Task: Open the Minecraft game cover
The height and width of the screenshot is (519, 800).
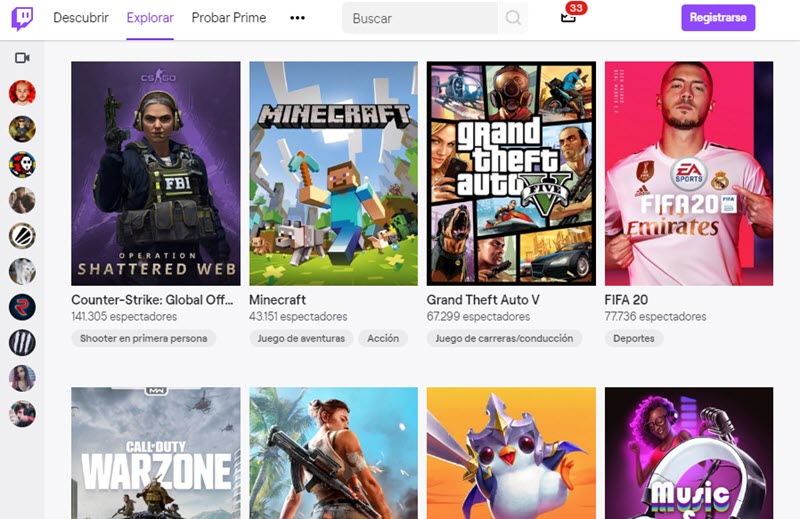Action: [333, 174]
